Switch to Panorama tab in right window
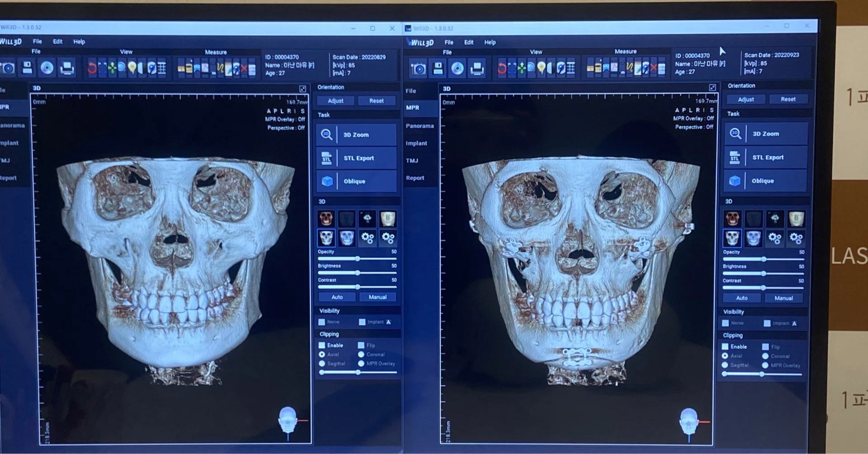Viewport: 868px width, 454px height. tap(420, 126)
